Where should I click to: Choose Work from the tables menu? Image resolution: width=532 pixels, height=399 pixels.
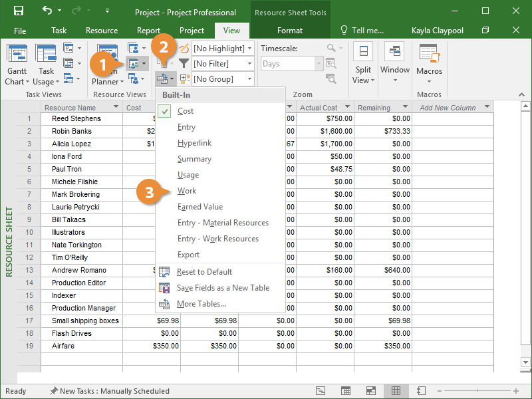pyautogui.click(x=187, y=191)
